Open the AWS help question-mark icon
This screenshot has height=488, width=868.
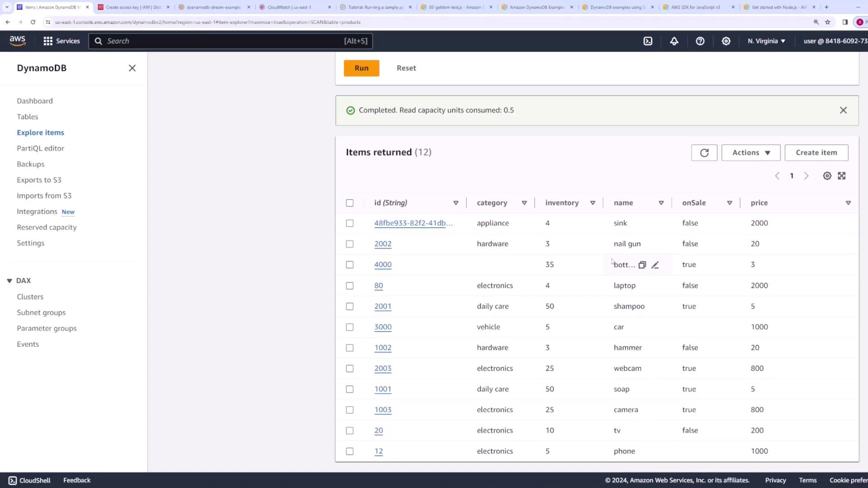coord(700,41)
